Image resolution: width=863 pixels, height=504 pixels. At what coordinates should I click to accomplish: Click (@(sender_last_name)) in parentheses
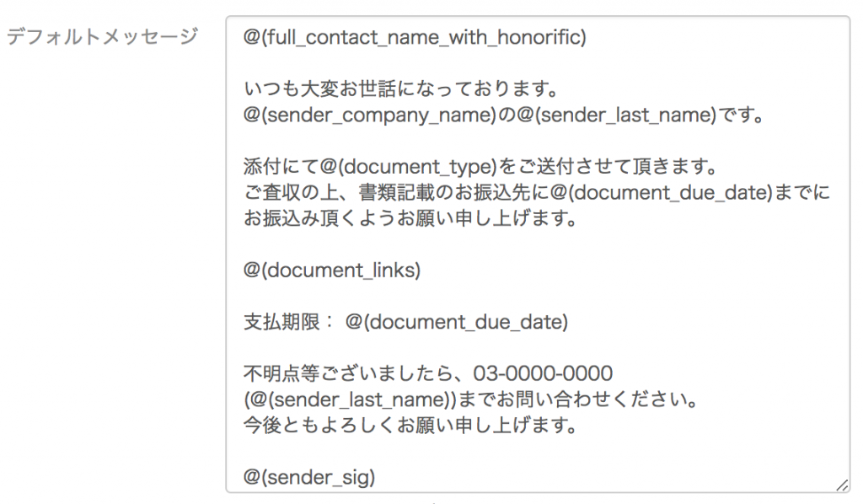pos(350,399)
